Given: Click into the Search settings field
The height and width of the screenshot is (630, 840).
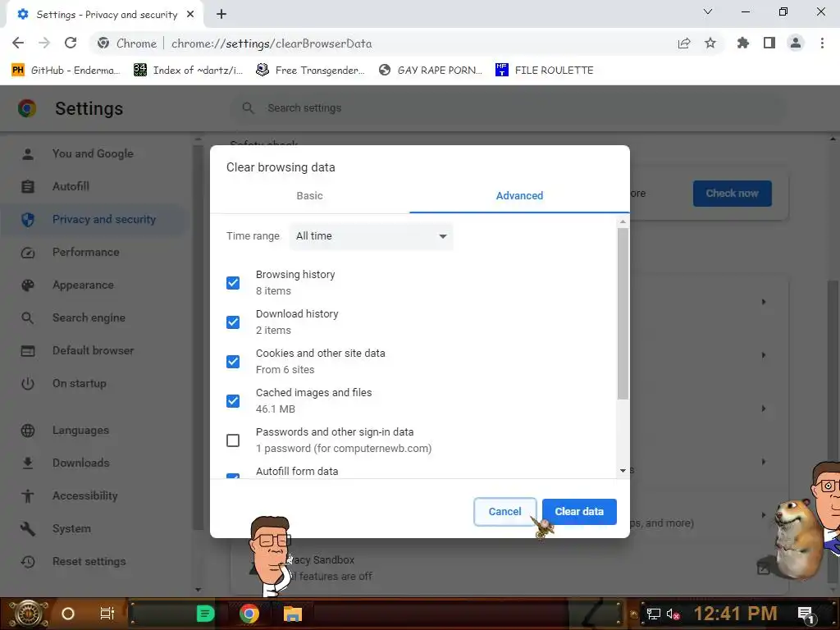Looking at the screenshot, I should tap(509, 107).
